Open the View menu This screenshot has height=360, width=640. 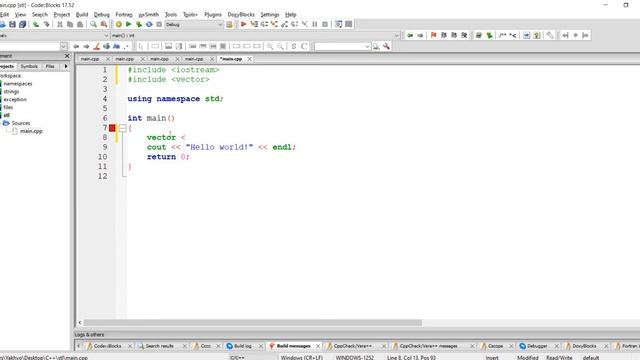click(20, 14)
